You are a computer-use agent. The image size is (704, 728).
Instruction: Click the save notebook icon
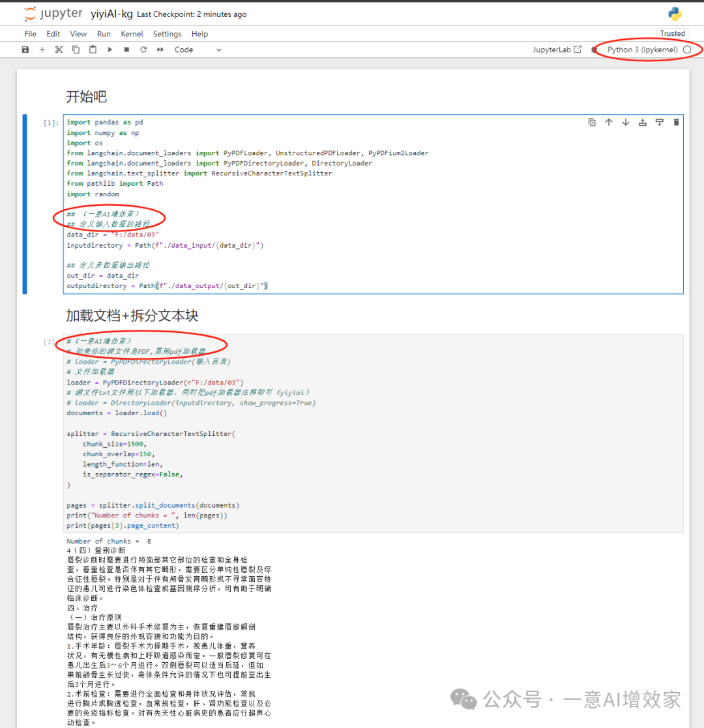pyautogui.click(x=25, y=50)
